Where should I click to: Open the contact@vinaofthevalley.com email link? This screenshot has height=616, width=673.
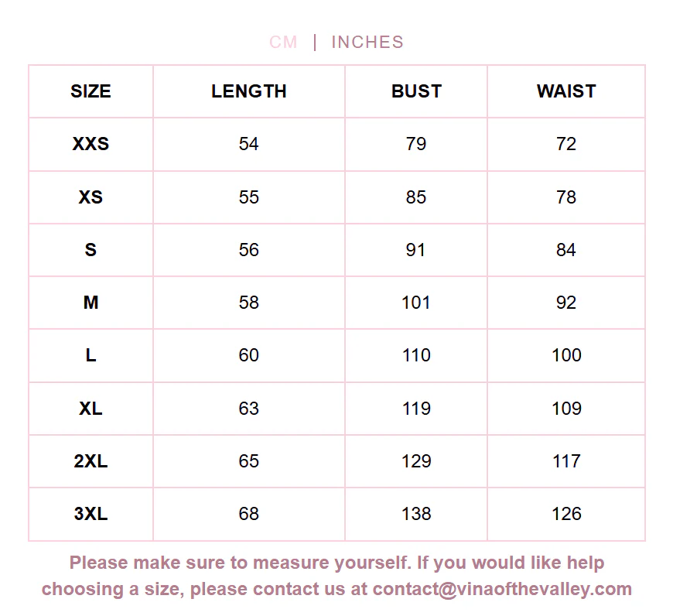(502, 589)
